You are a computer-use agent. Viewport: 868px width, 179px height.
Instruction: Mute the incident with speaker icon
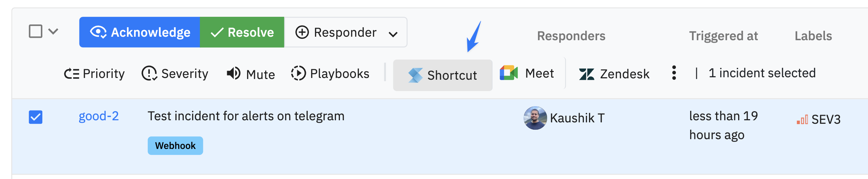pos(233,73)
